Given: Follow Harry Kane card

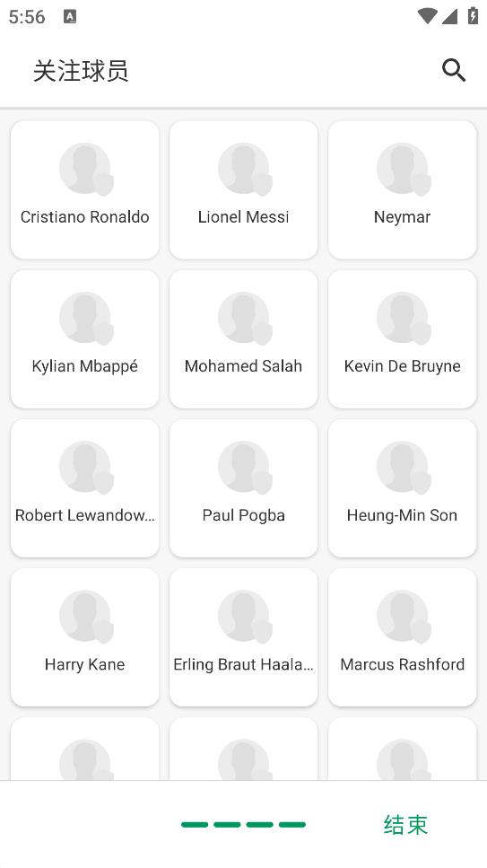Looking at the screenshot, I should (84, 637).
